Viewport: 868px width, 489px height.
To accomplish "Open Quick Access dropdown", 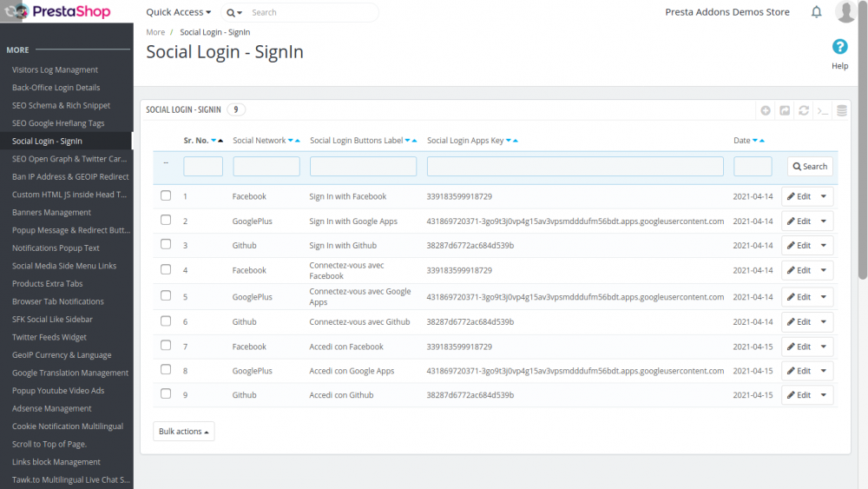I will [x=178, y=11].
